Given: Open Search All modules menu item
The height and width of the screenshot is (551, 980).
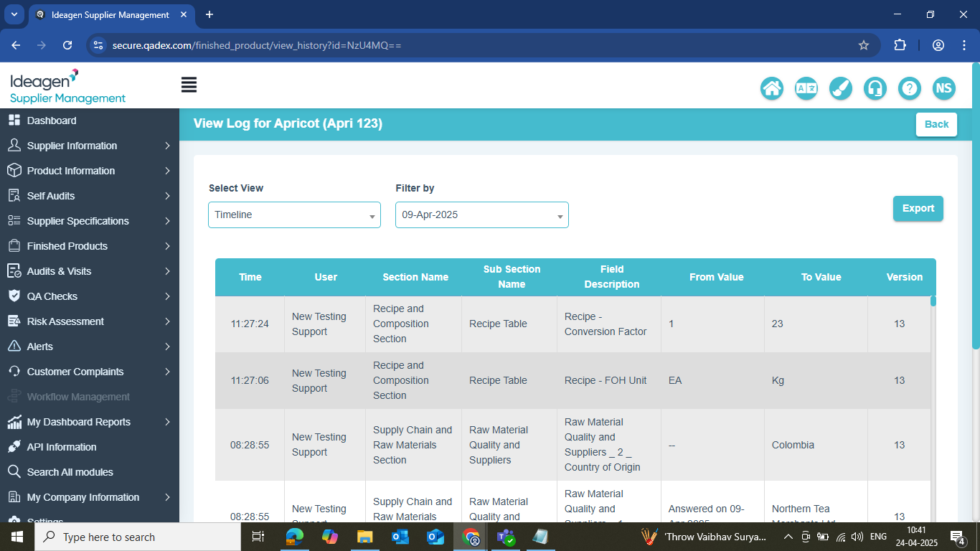Looking at the screenshot, I should (90, 472).
